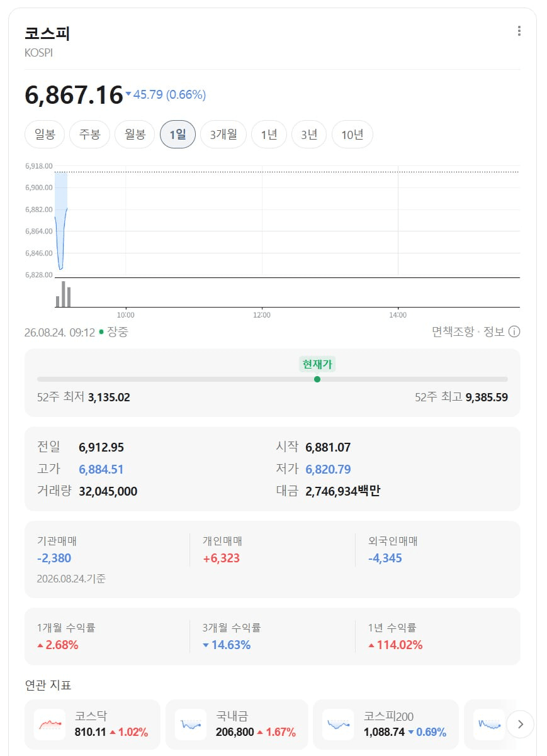Click the 고가 value 6,884.51

tap(101, 469)
